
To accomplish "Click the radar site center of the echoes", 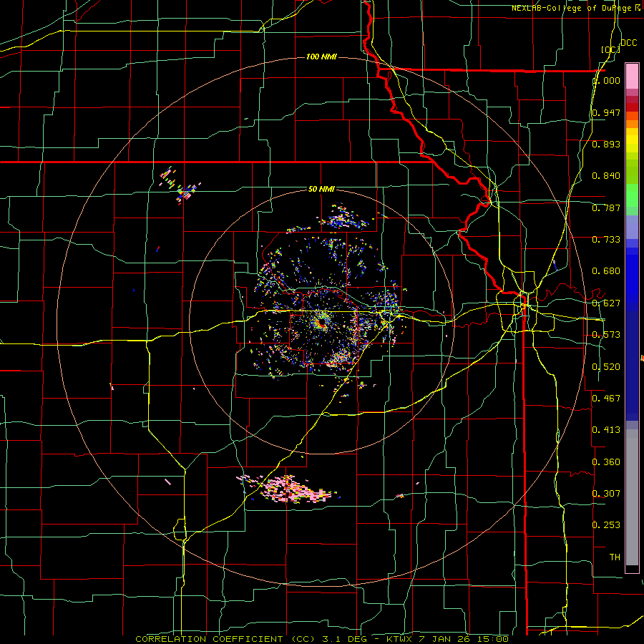I will pos(323,324).
